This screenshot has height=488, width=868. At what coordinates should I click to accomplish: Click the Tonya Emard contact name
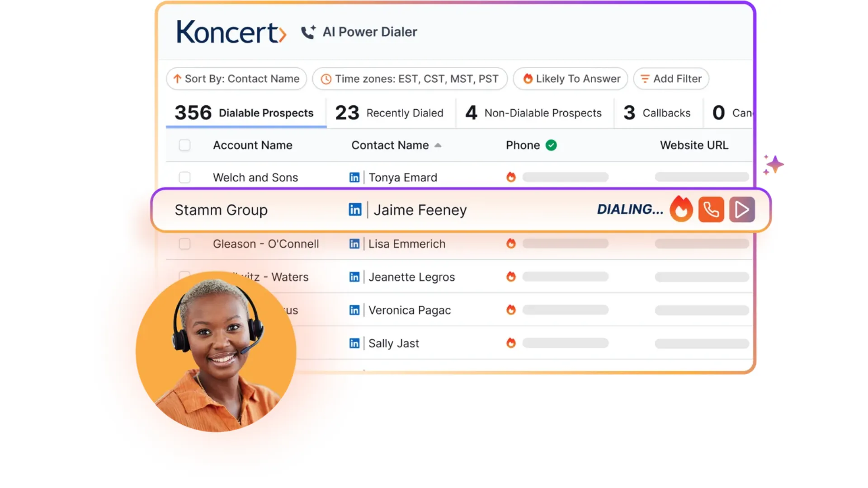(403, 178)
